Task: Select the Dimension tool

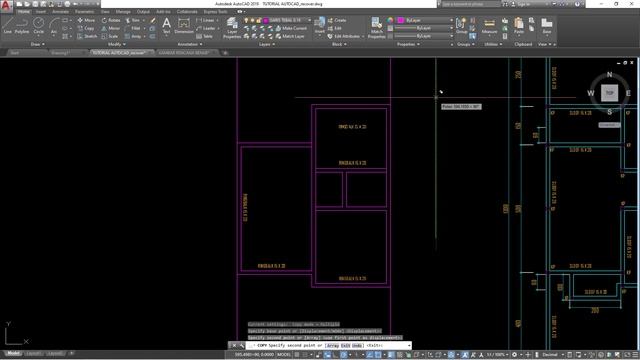Action: click(184, 25)
